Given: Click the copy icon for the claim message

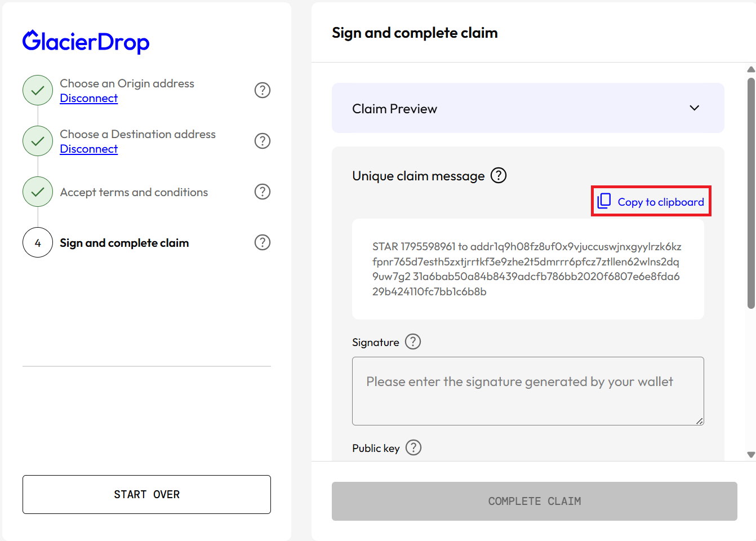Looking at the screenshot, I should pyautogui.click(x=604, y=201).
